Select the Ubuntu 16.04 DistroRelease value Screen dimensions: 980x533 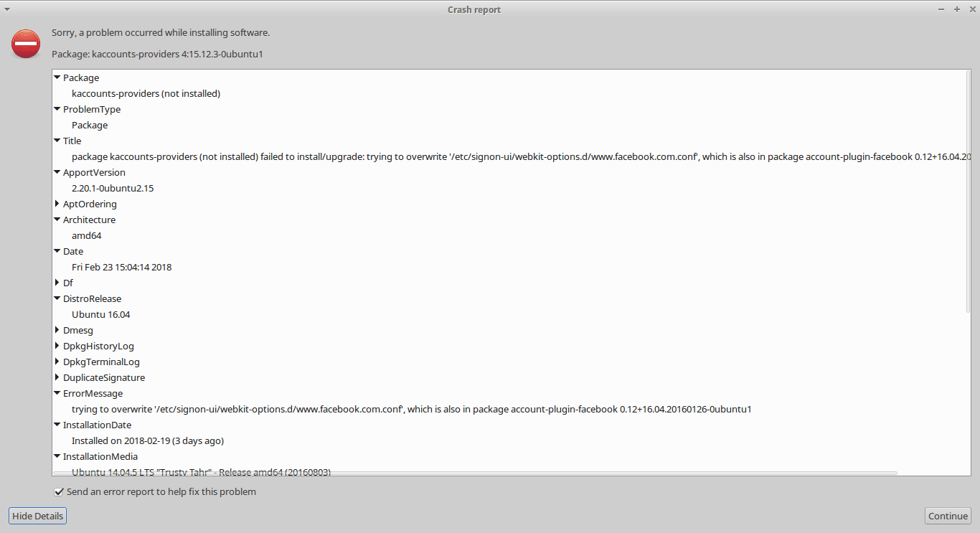tap(100, 314)
